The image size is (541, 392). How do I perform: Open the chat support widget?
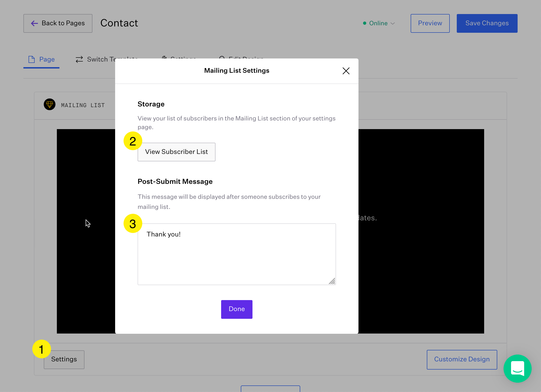click(517, 368)
